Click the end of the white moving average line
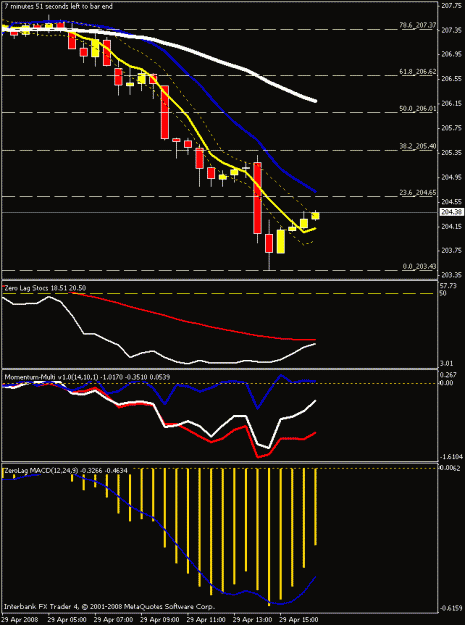This screenshot has width=465, height=625. [315, 100]
